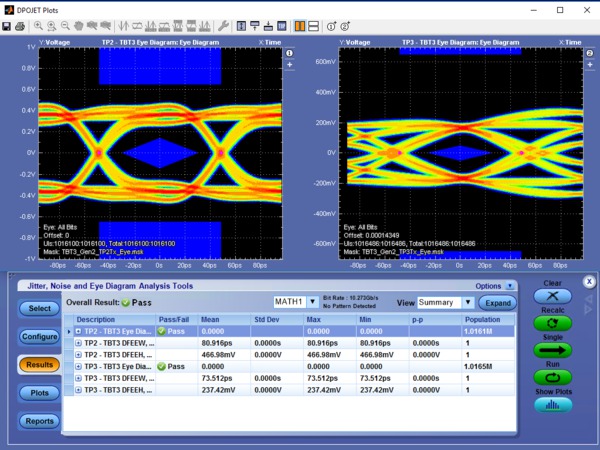Switch to the Configure panel

tap(40, 336)
